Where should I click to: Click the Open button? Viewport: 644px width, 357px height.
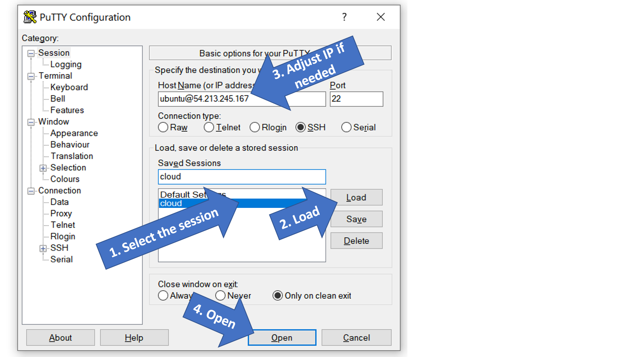point(282,337)
